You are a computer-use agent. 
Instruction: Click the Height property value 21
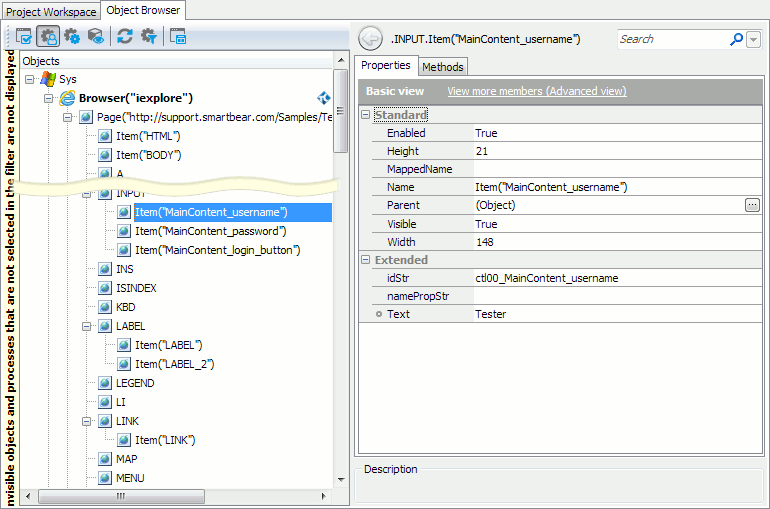(x=482, y=151)
